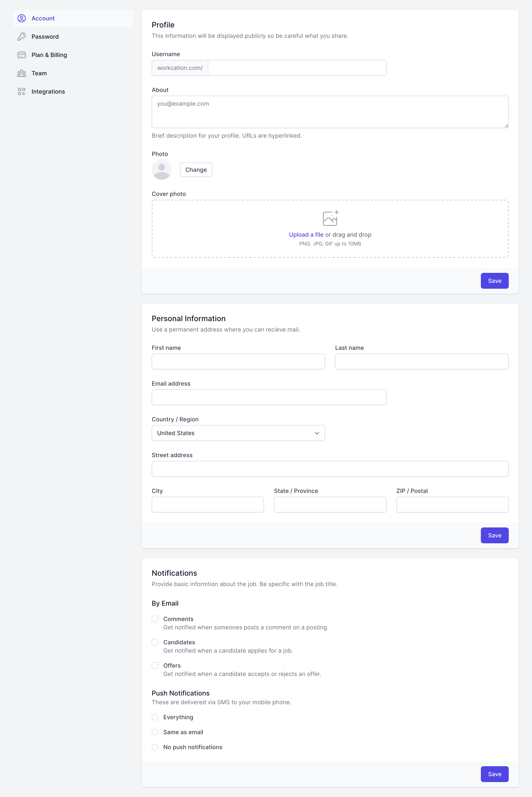Enable Comments email notifications checkbox

[155, 619]
